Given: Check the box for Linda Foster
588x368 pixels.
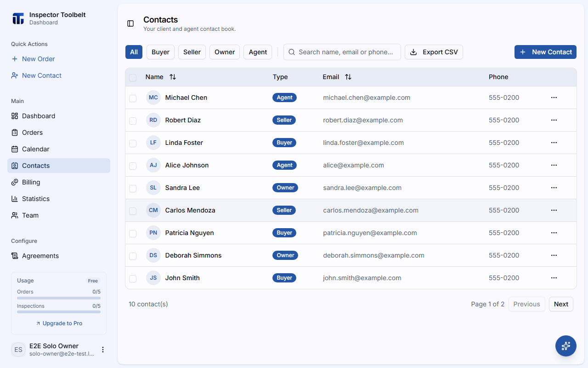Looking at the screenshot, I should [133, 144].
